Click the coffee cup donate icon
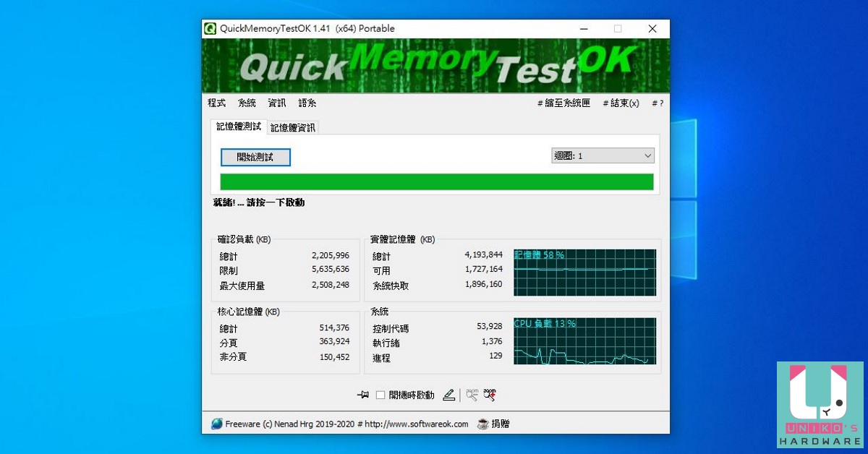 [483, 424]
